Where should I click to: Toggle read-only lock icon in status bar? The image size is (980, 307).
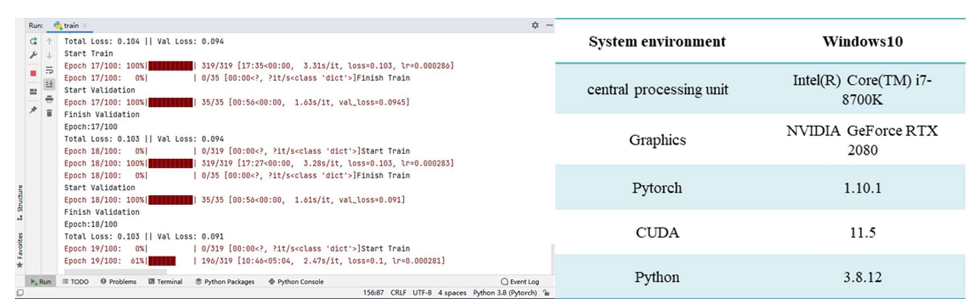click(546, 293)
